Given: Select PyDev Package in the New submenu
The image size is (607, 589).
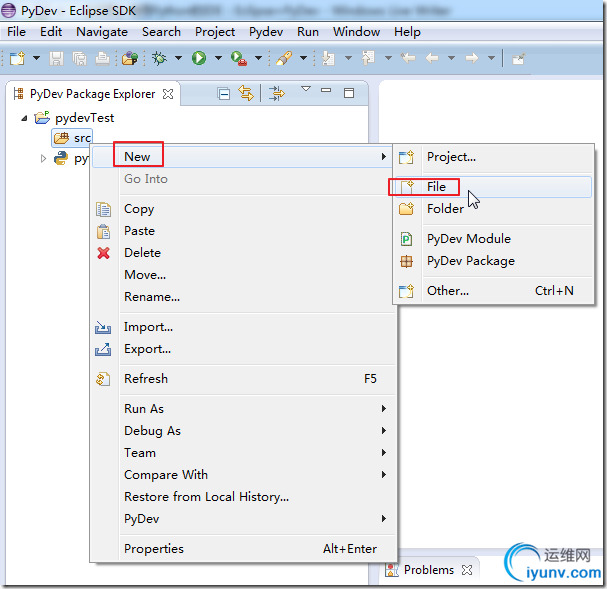Looking at the screenshot, I should click(494, 261).
